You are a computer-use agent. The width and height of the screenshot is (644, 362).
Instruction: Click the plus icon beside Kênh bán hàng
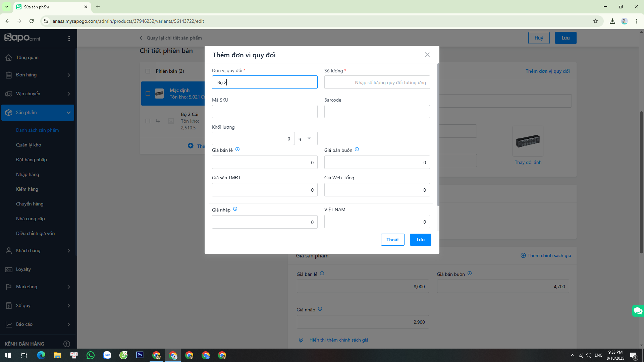click(x=67, y=344)
